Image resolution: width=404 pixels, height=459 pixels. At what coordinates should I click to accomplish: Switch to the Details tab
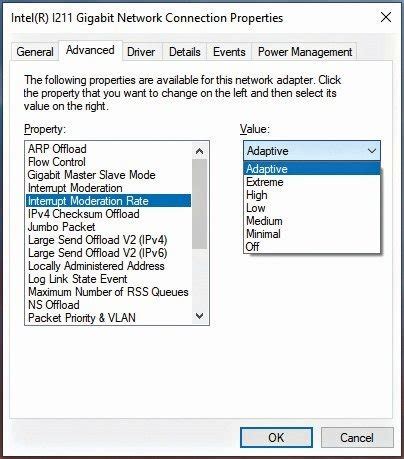coord(185,52)
